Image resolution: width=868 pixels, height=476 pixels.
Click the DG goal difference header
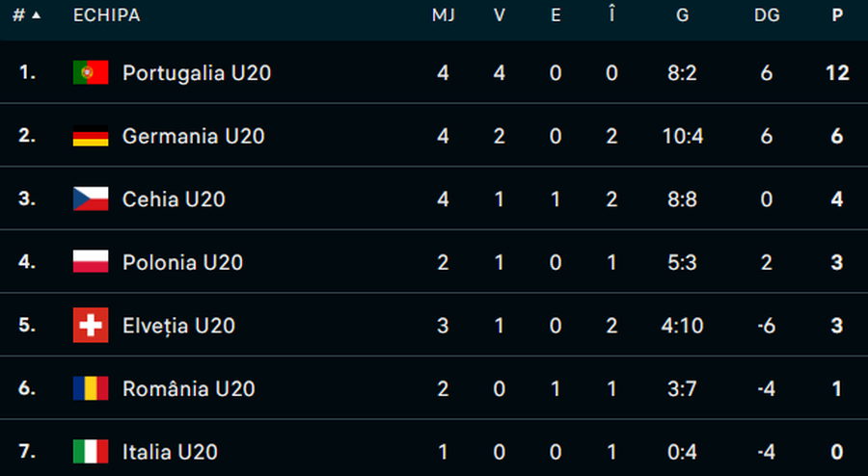point(767,15)
